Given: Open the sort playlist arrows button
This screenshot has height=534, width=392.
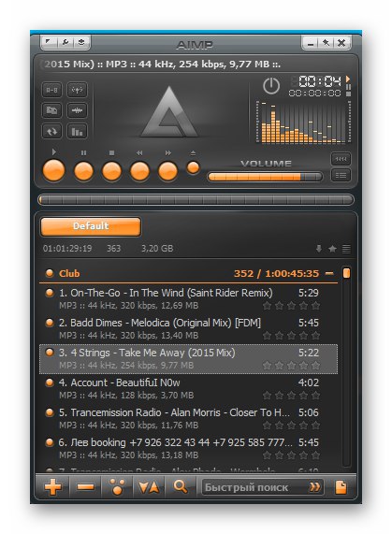Looking at the screenshot, I should 149,487.
